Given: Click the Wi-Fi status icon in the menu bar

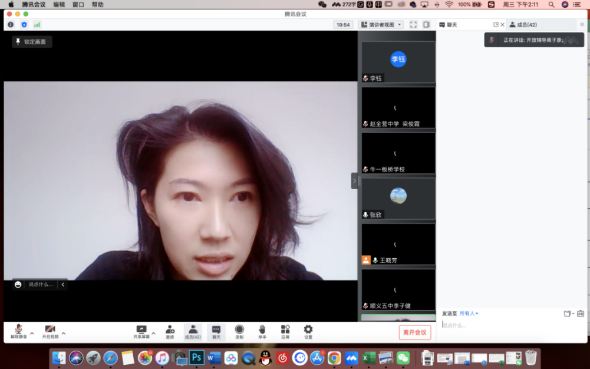Looking at the screenshot, I should point(449,5).
